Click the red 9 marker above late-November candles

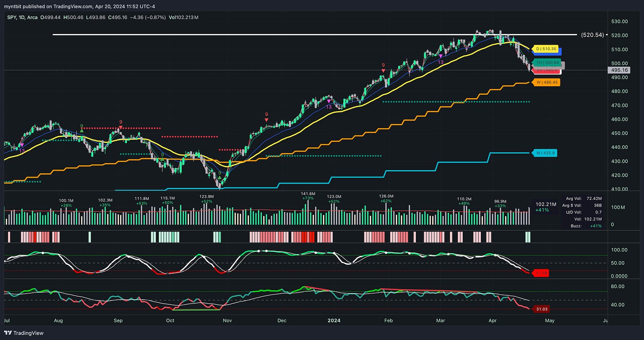click(x=266, y=116)
